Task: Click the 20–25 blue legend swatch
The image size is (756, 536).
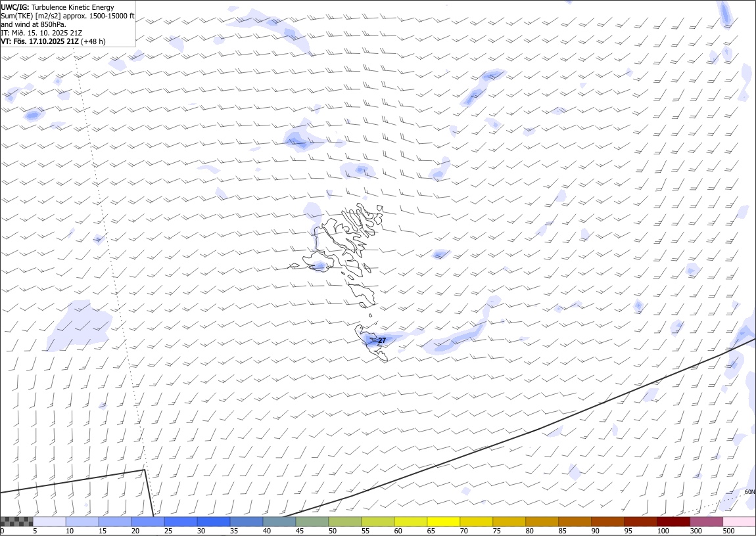Action: (148, 522)
